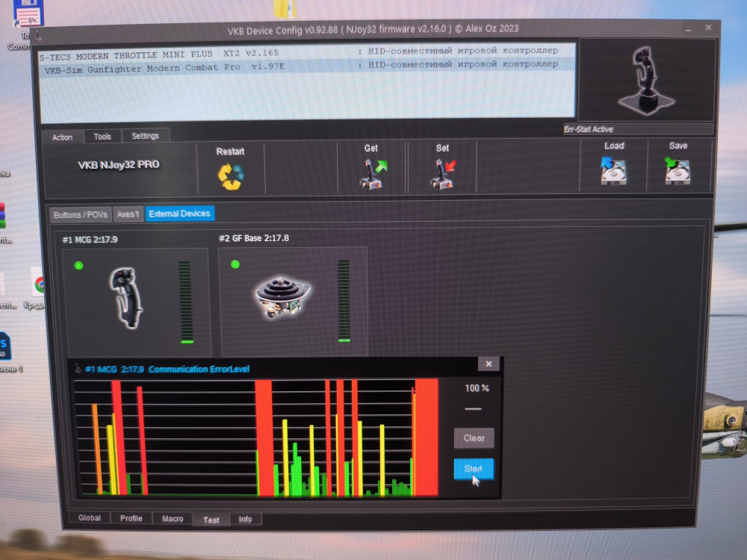Open the Action tab
This screenshot has width=747, height=560.
[x=62, y=137]
